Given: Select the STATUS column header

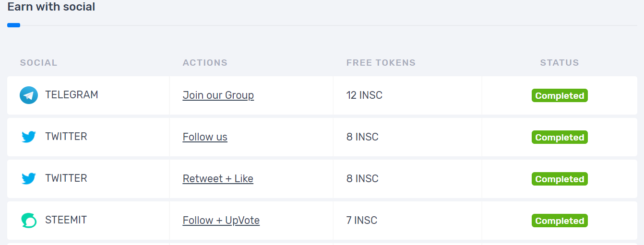Looking at the screenshot, I should [560, 63].
